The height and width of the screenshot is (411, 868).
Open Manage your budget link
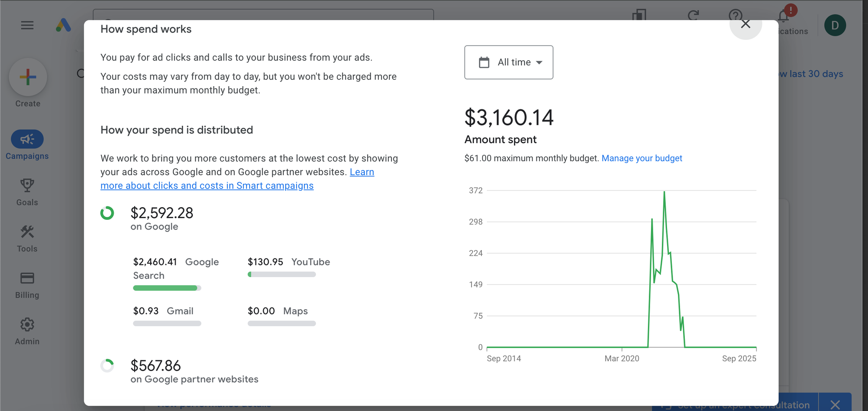[x=642, y=158]
